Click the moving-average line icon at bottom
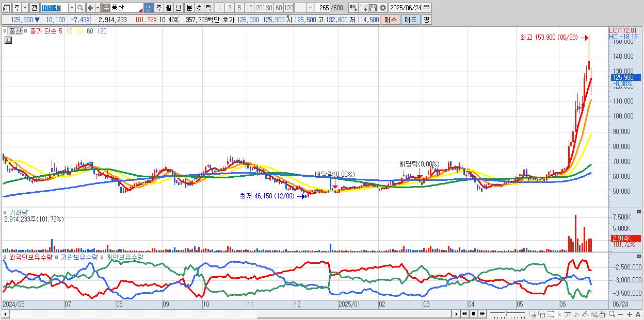This screenshot has height=320, width=644. pos(569,314)
